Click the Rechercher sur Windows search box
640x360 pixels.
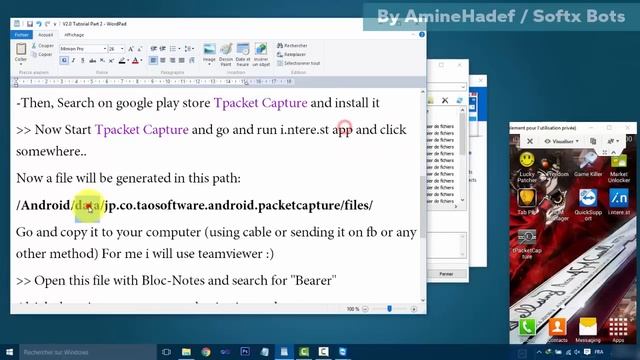click(88, 352)
